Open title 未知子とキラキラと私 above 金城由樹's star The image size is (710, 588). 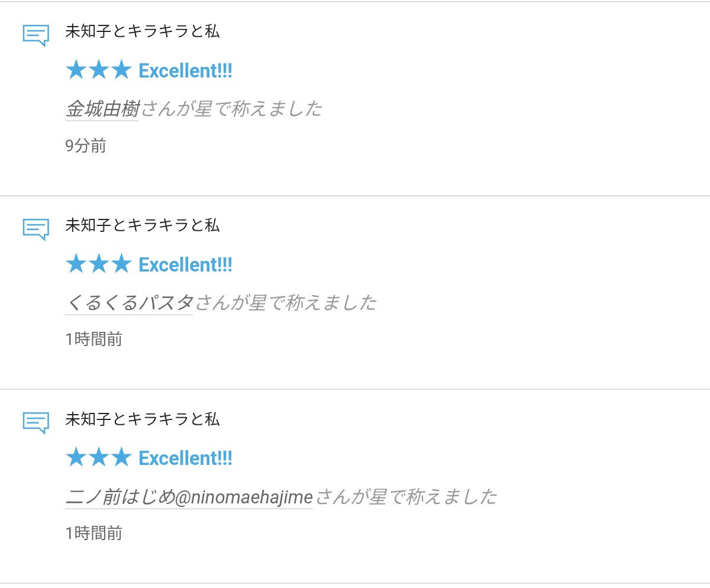pos(142,32)
